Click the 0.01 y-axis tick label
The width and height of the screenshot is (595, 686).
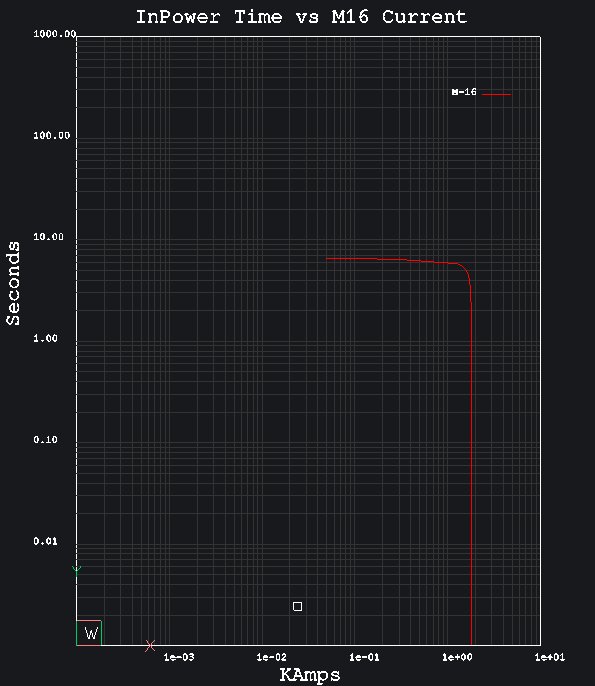tap(46, 541)
